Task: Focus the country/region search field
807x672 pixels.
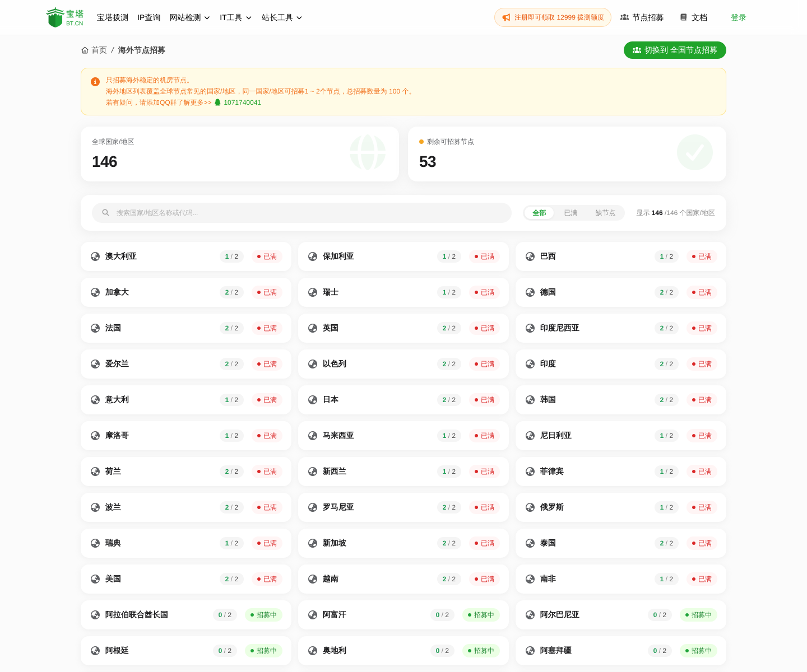Action: (x=302, y=213)
